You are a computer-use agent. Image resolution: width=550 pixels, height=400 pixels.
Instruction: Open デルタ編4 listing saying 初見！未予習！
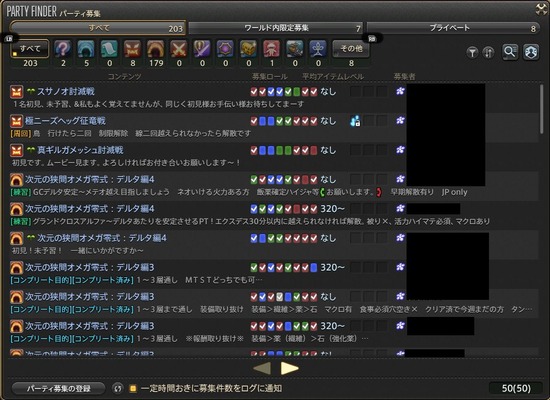[x=274, y=245]
